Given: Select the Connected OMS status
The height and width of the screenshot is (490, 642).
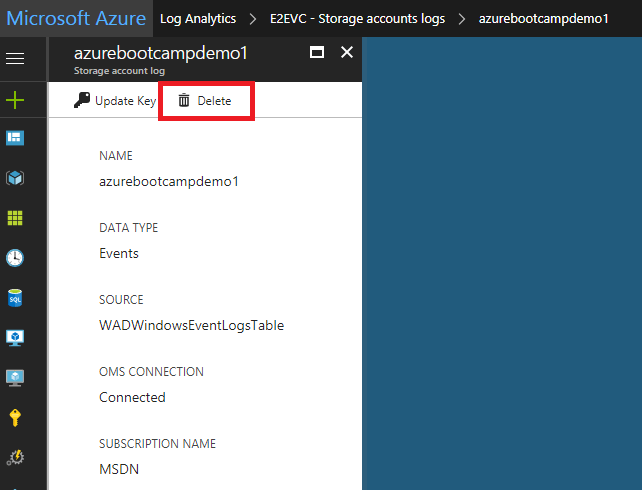Looking at the screenshot, I should [x=132, y=397].
